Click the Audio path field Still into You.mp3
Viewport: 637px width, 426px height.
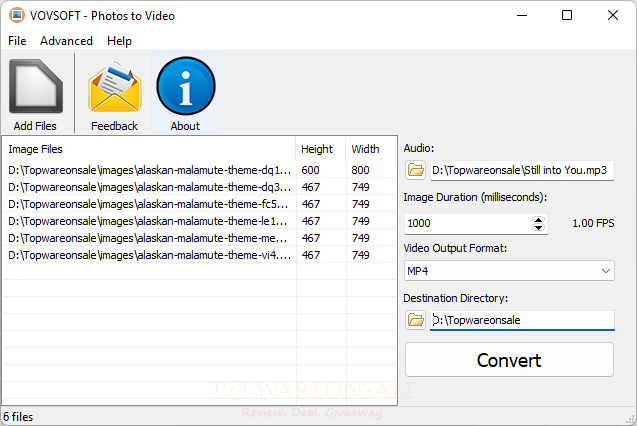(522, 170)
